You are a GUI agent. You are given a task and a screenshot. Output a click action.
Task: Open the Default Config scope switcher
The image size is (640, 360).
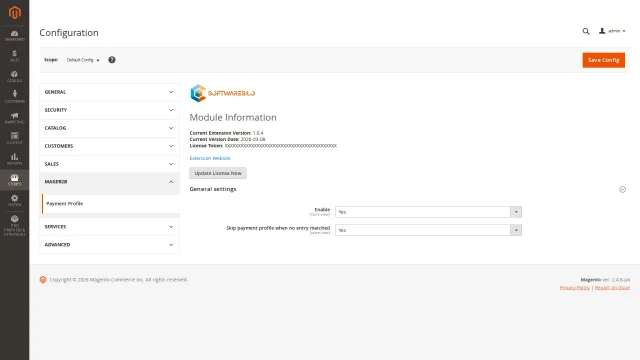tap(83, 60)
